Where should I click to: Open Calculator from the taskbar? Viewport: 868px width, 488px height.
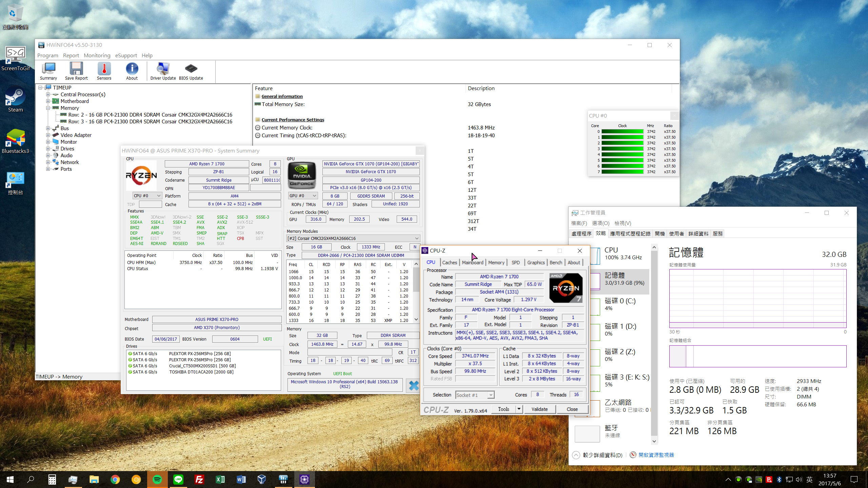click(52, 480)
